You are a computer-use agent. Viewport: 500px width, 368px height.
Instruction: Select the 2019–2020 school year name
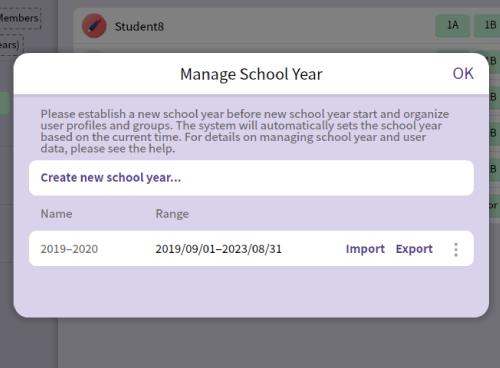(69, 249)
